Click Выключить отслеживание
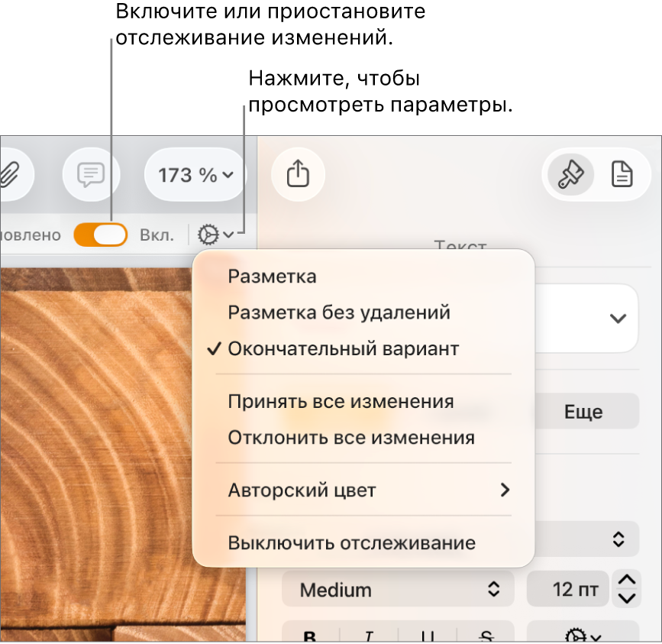 (x=352, y=543)
